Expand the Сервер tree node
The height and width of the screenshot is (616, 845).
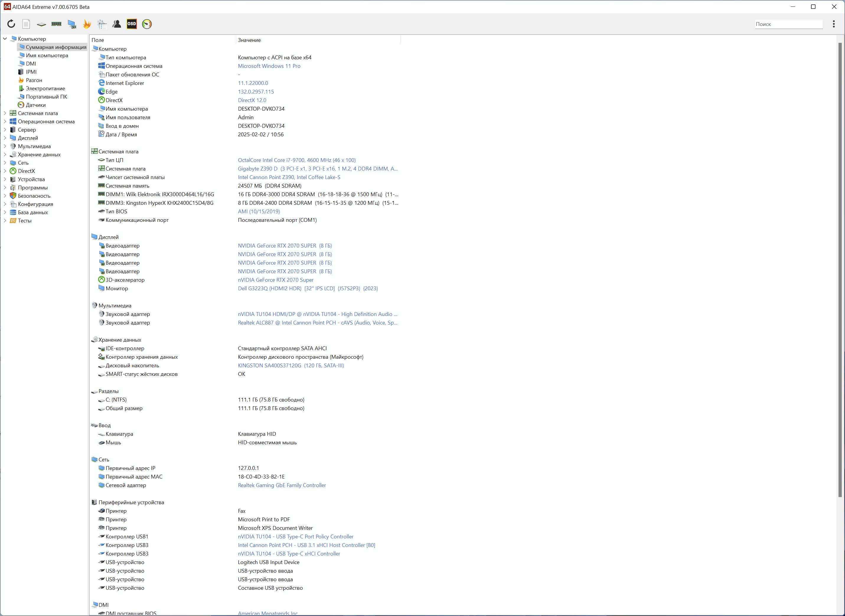pyautogui.click(x=5, y=130)
